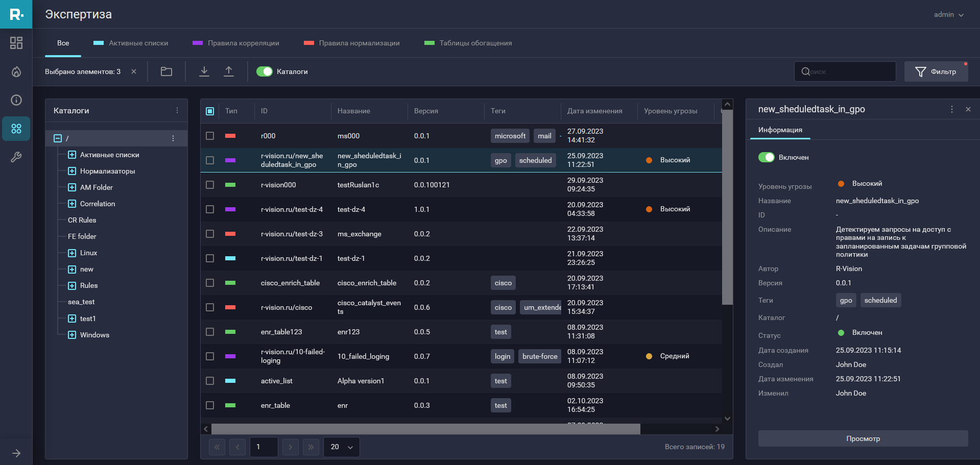Image resolution: width=980 pixels, height=465 pixels.
Task: Go to the first page
Action: coord(217,447)
